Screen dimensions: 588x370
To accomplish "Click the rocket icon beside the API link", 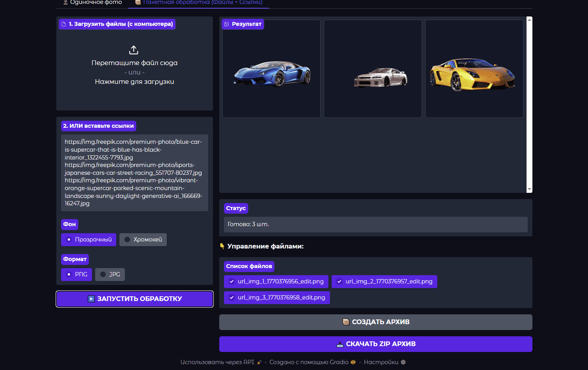I will coord(259,362).
